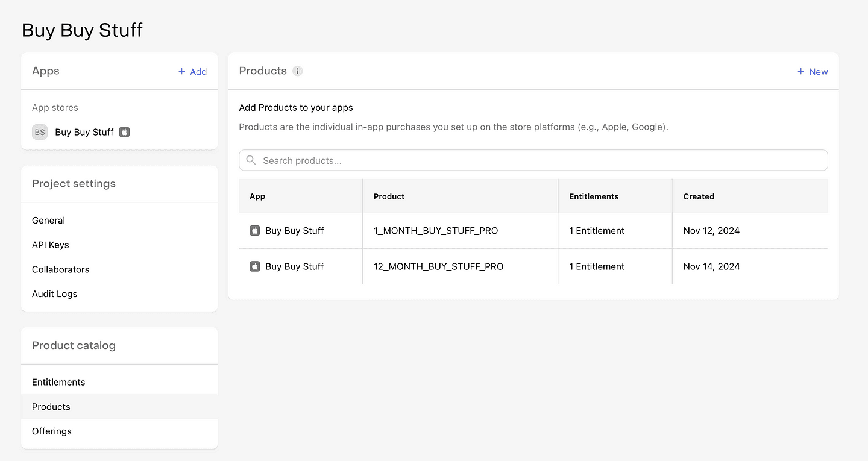Screen dimensions: 868x461
Task: Highlight the active Products catalog entry
Action: tap(51, 406)
